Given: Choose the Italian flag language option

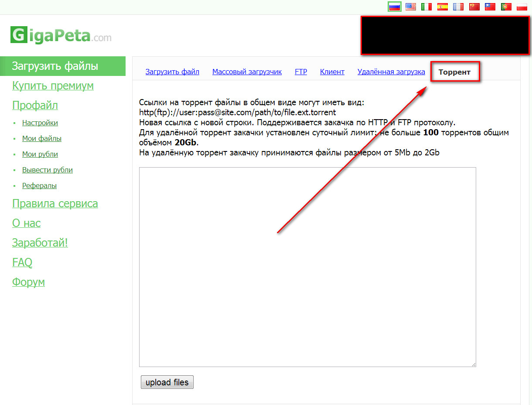Looking at the screenshot, I should pyautogui.click(x=426, y=7).
